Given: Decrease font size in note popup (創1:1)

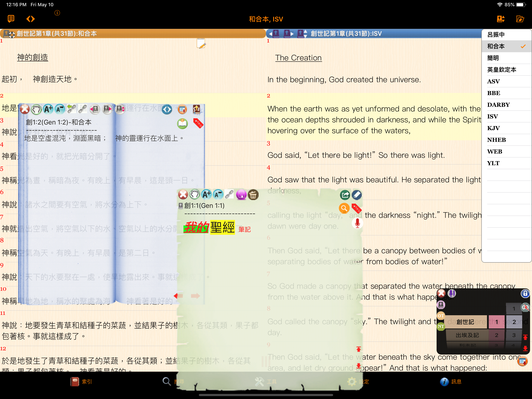Looking at the screenshot, I should [x=218, y=194].
